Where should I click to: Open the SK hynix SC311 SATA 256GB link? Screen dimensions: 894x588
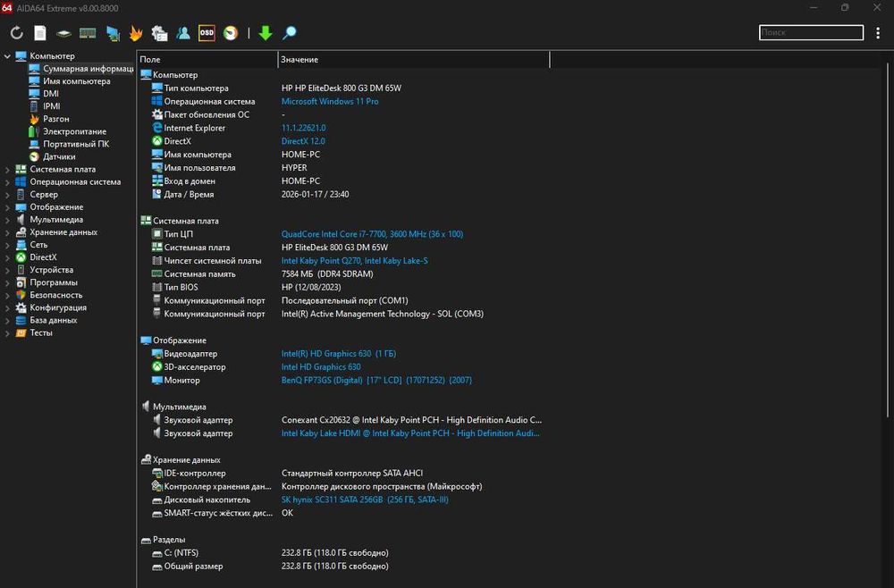365,500
